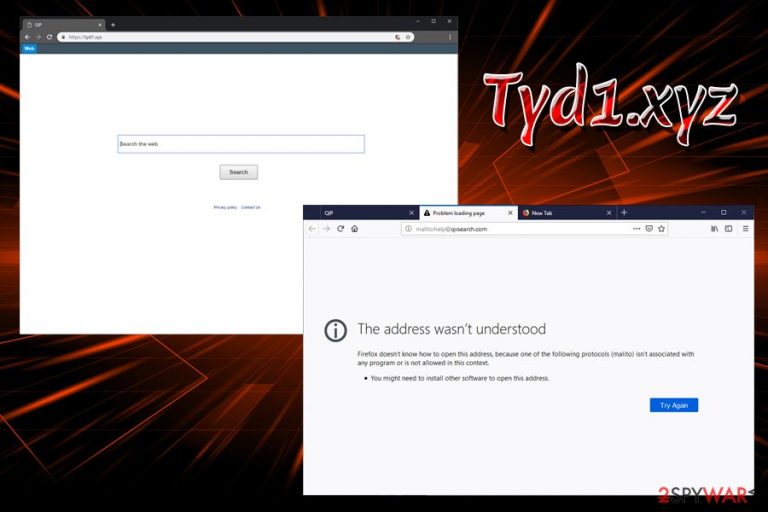Bookmark tyd1.xyz with Chrome's star icon
This screenshot has width=768, height=512.
408,37
